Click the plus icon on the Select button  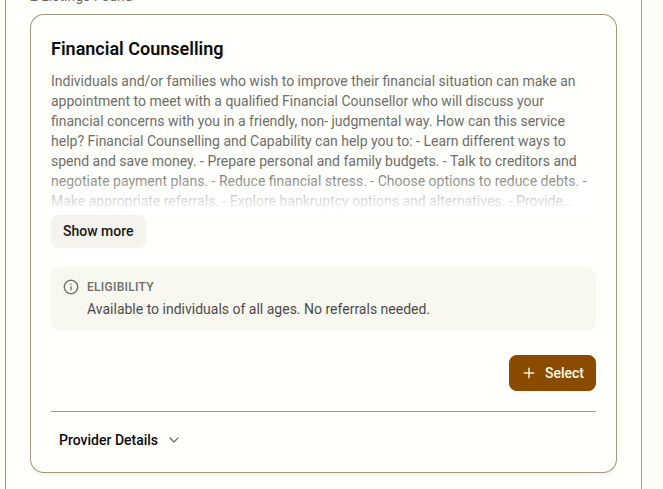click(x=529, y=373)
